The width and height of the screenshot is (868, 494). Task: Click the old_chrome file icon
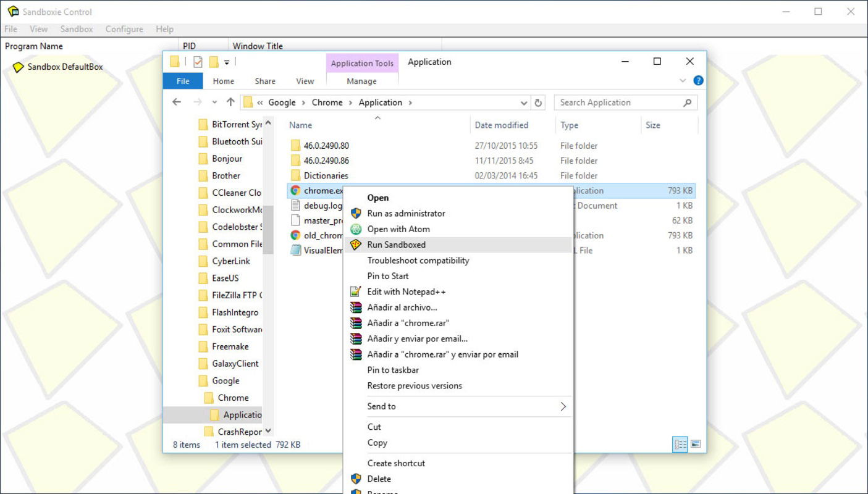[295, 235]
